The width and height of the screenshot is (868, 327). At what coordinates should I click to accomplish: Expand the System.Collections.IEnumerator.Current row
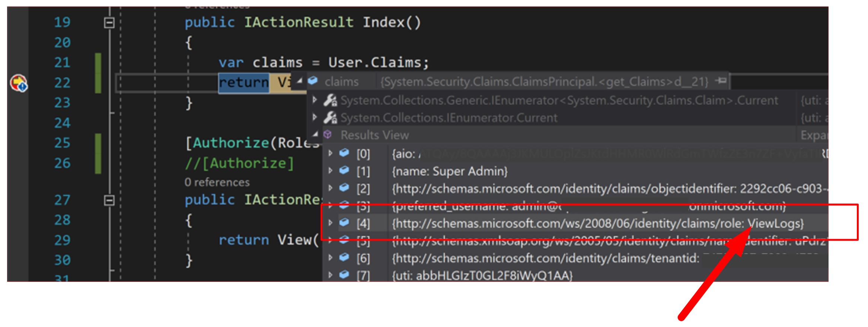(315, 117)
